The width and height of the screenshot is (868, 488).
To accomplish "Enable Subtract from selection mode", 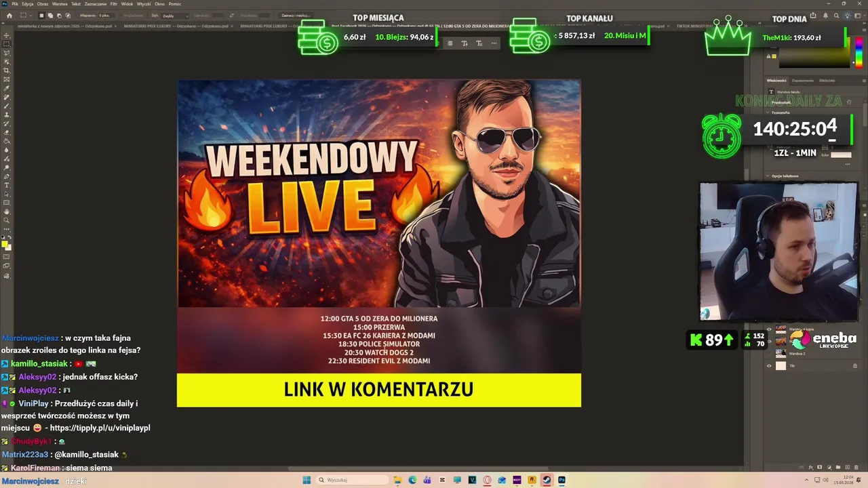I will tap(59, 16).
